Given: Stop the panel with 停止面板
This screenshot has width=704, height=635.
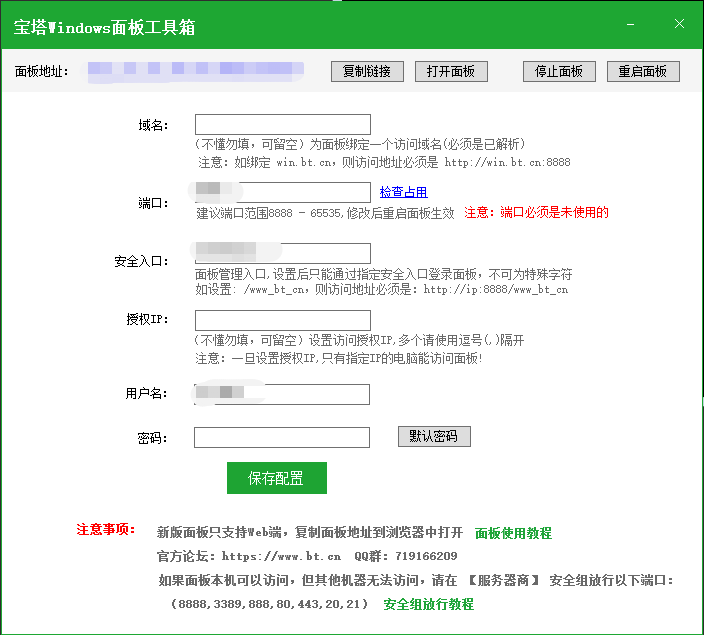Looking at the screenshot, I should point(559,71).
